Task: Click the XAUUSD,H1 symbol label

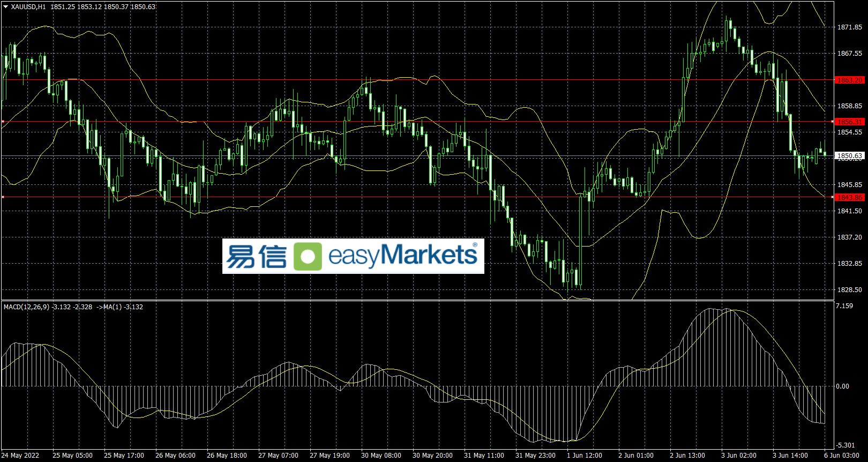Action: point(28,6)
